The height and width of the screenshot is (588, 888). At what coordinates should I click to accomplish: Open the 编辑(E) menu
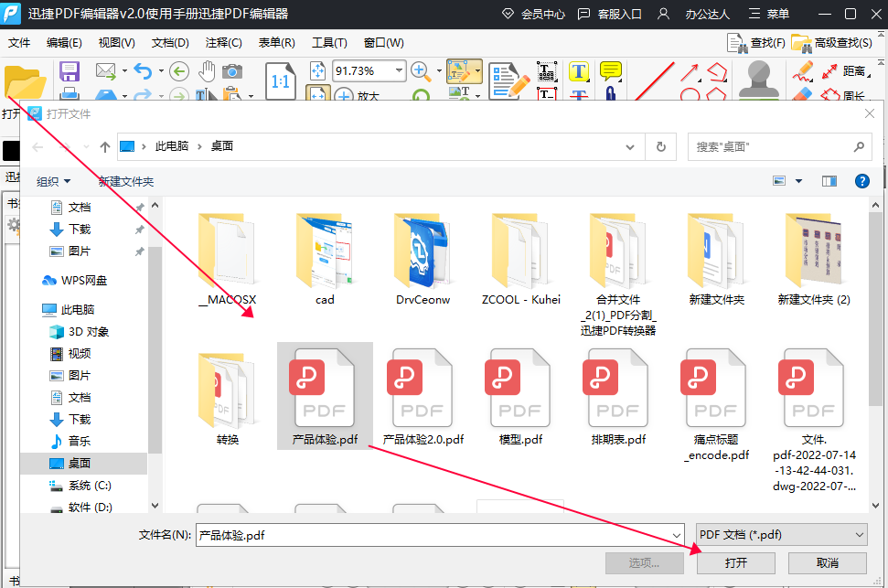coord(64,43)
